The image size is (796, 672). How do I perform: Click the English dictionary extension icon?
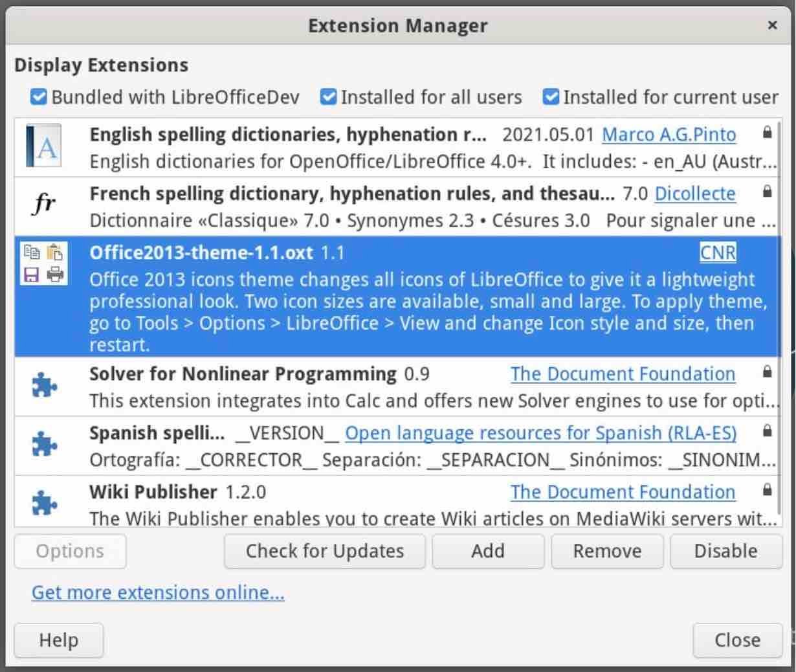point(44,146)
